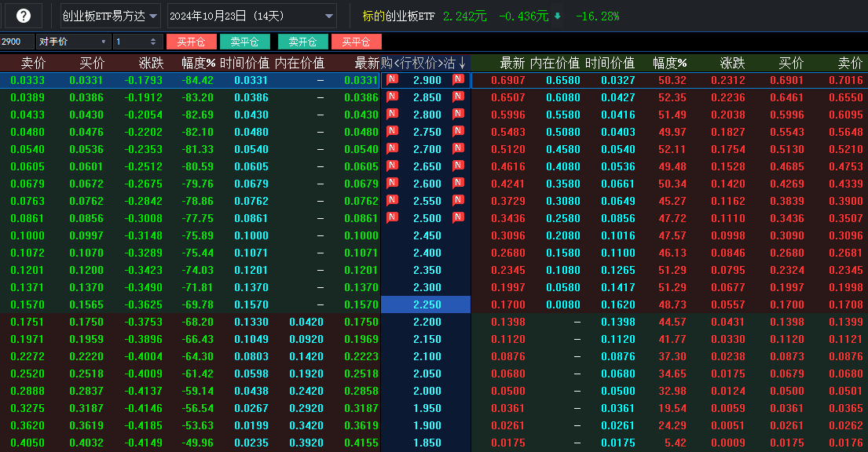Click the red 买开仓 button
868x452 pixels.
(191, 42)
